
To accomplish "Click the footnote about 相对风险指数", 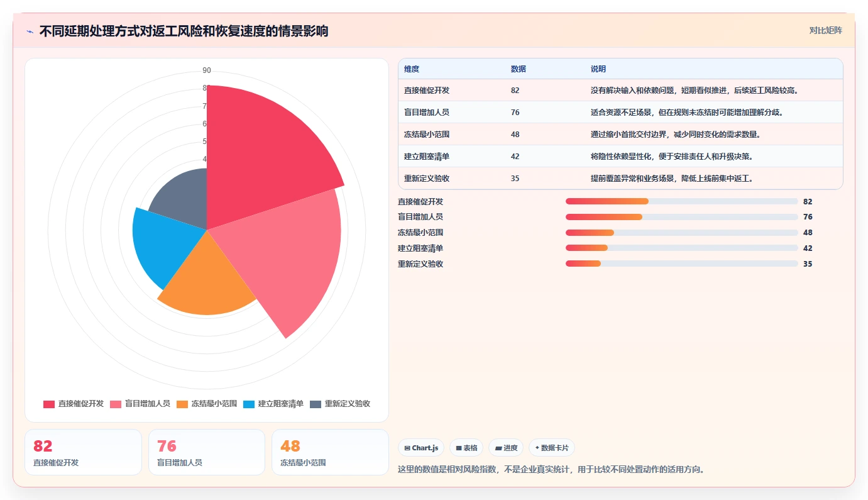I will [551, 469].
